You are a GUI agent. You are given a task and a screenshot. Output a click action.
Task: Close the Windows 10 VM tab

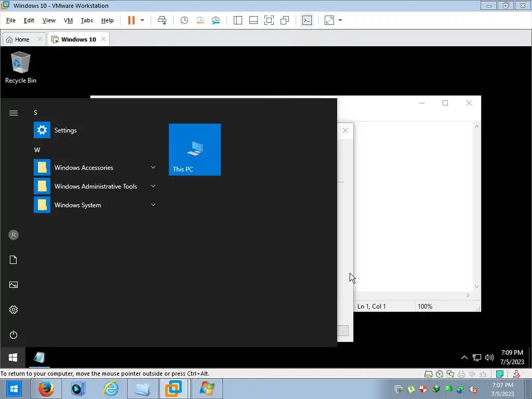103,39
